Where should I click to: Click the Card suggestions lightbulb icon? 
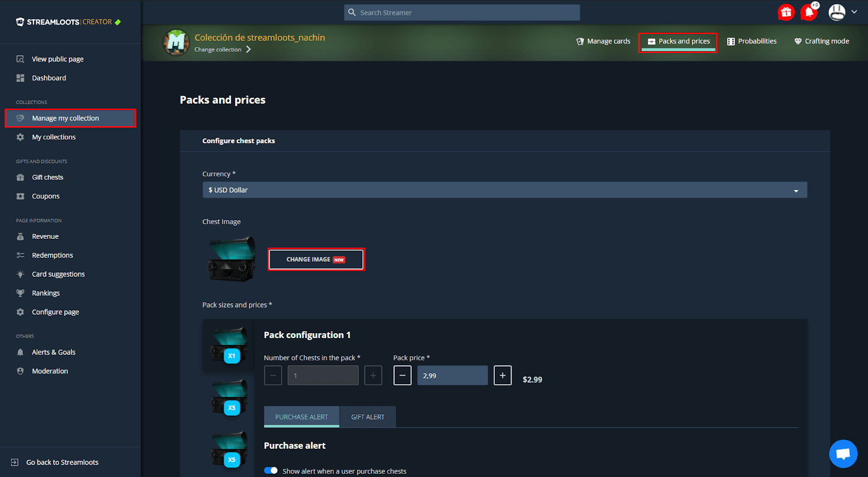click(x=20, y=275)
